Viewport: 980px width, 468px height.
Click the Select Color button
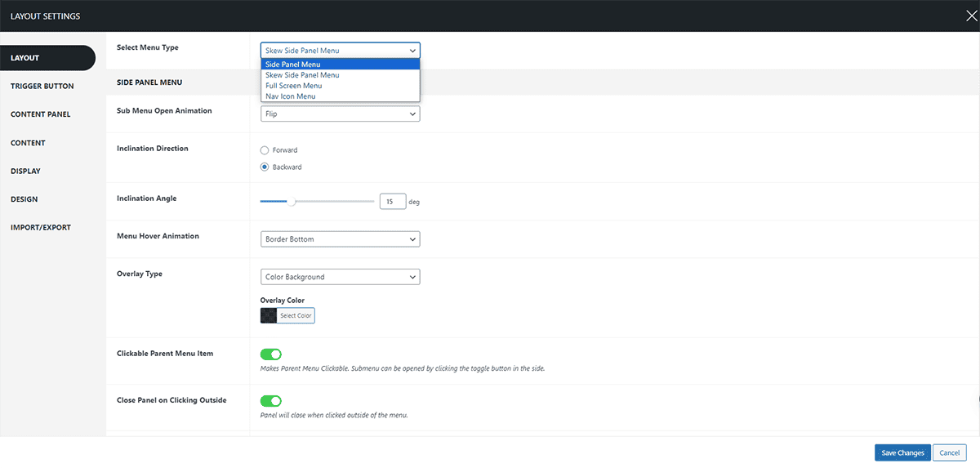[296, 315]
